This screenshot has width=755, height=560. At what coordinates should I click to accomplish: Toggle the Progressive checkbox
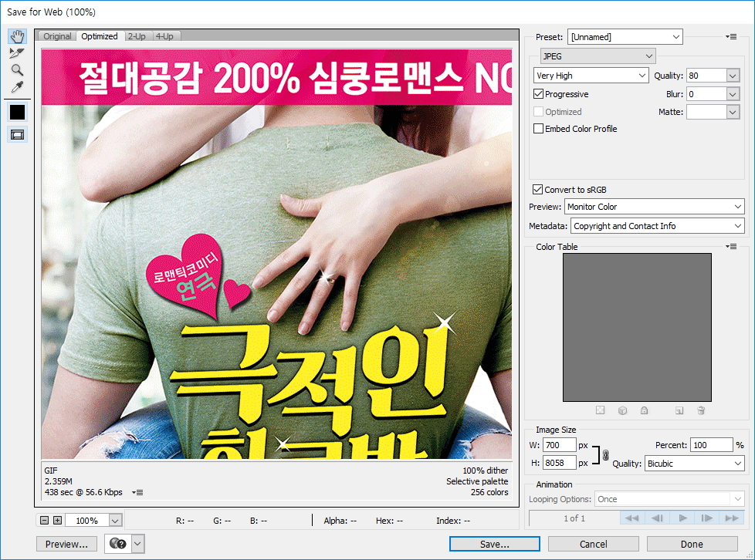[x=538, y=94]
